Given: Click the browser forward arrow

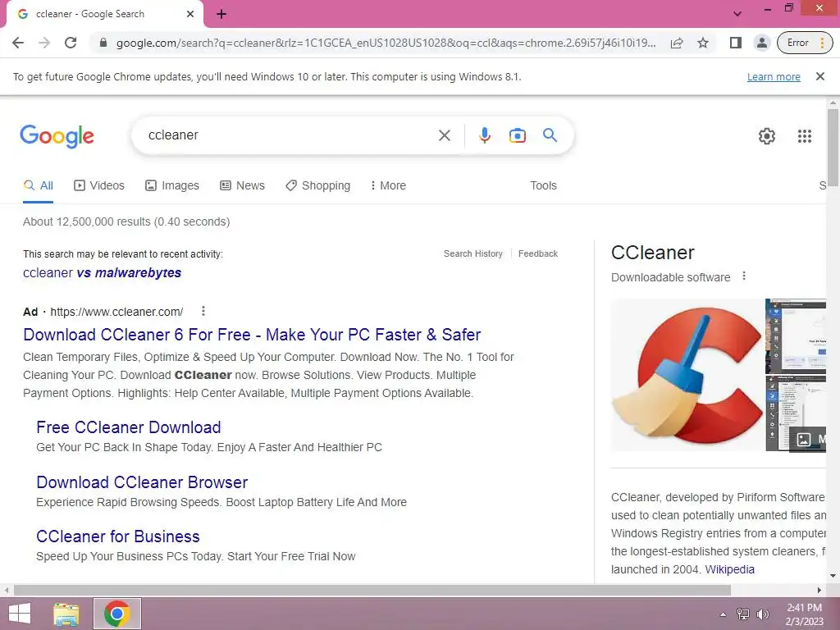Looking at the screenshot, I should [x=44, y=43].
